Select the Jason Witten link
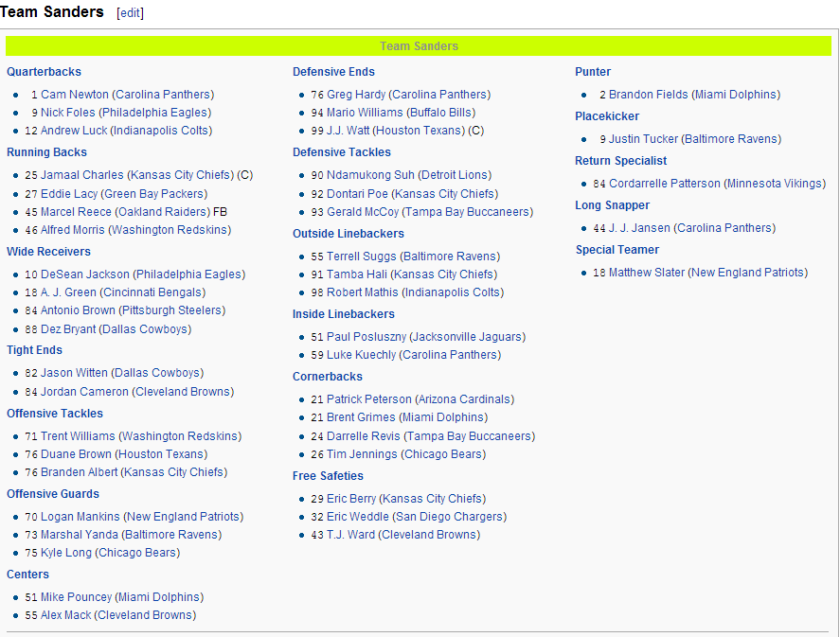The width and height of the screenshot is (840, 637). [74, 373]
